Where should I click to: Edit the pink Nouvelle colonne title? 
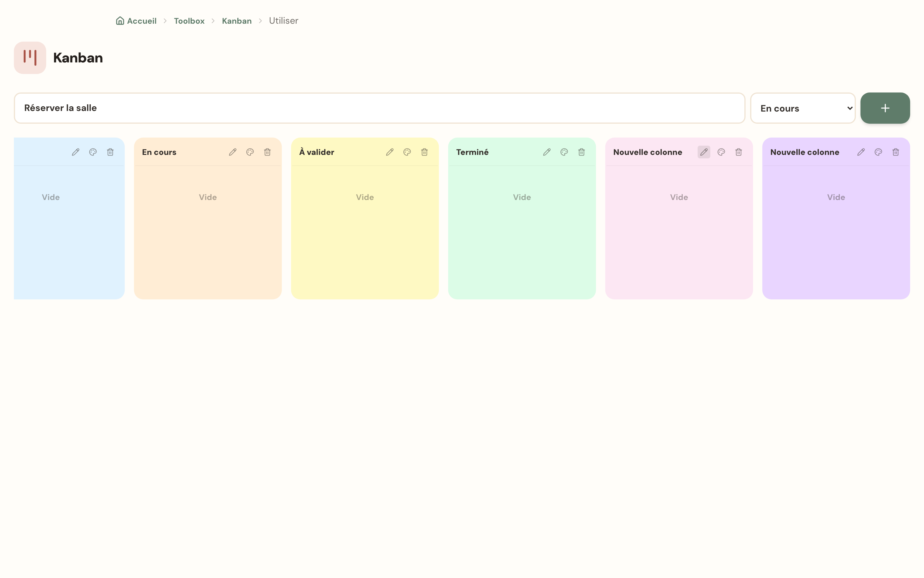704,152
